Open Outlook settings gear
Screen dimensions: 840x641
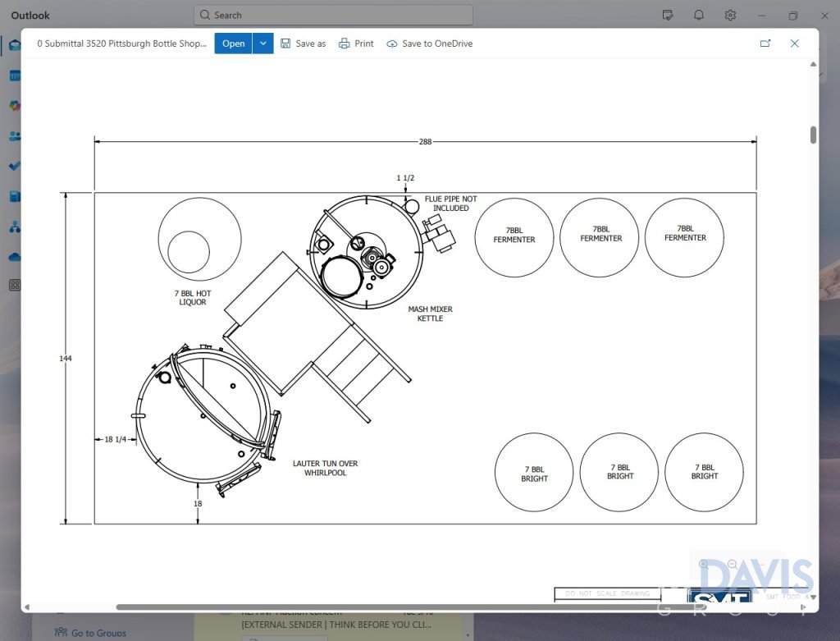point(730,15)
